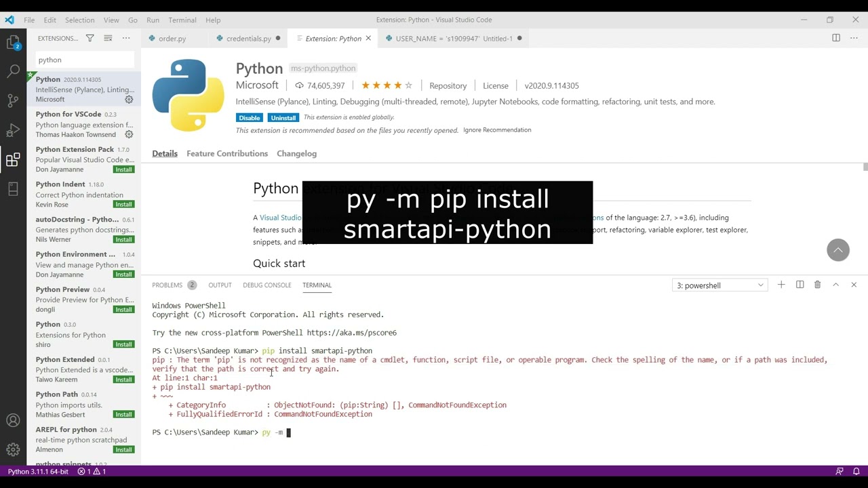Open the Selection menu
This screenshot has width=868, height=488.
pyautogui.click(x=80, y=20)
